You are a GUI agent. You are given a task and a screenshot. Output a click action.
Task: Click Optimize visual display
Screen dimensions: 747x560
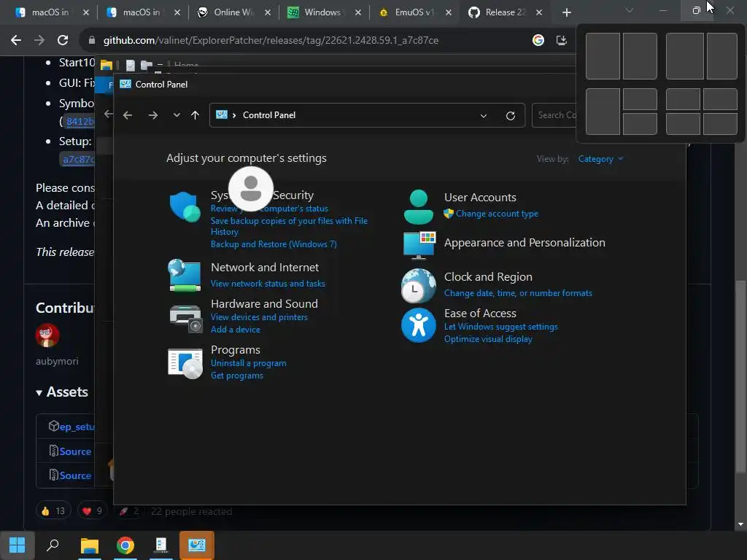tap(488, 339)
